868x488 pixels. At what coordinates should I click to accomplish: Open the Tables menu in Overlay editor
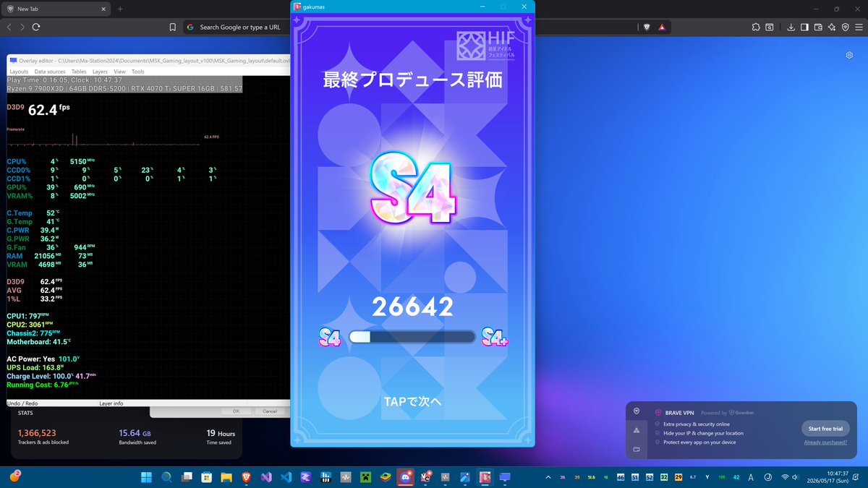[79, 72]
